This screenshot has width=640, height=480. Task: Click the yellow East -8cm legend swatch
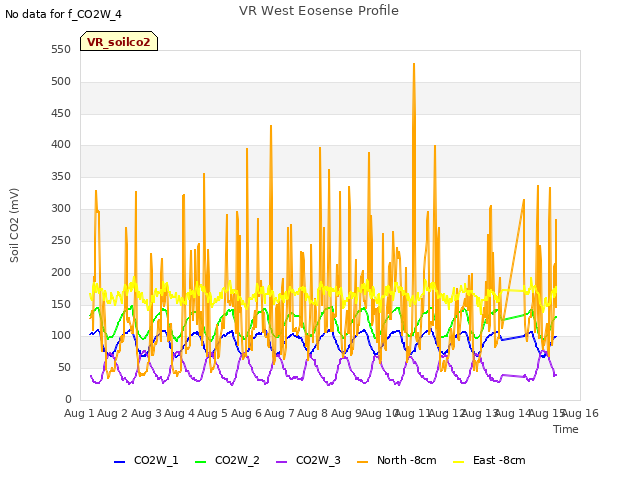pyautogui.click(x=459, y=462)
